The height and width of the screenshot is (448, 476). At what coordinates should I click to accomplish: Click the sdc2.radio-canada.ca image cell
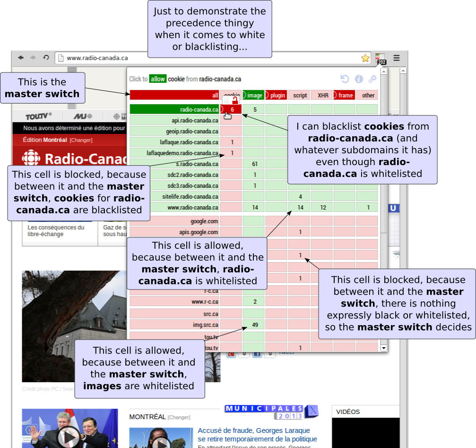pyautogui.click(x=253, y=175)
